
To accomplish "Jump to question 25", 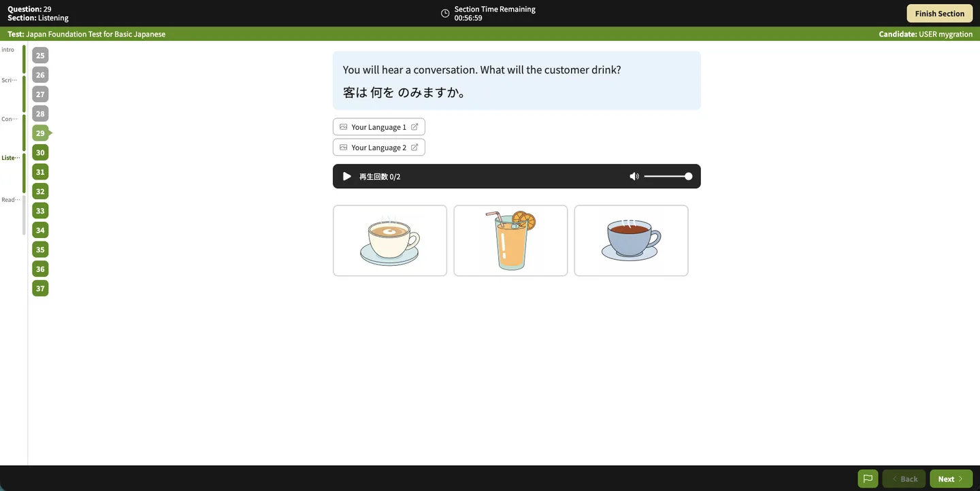I will point(40,56).
